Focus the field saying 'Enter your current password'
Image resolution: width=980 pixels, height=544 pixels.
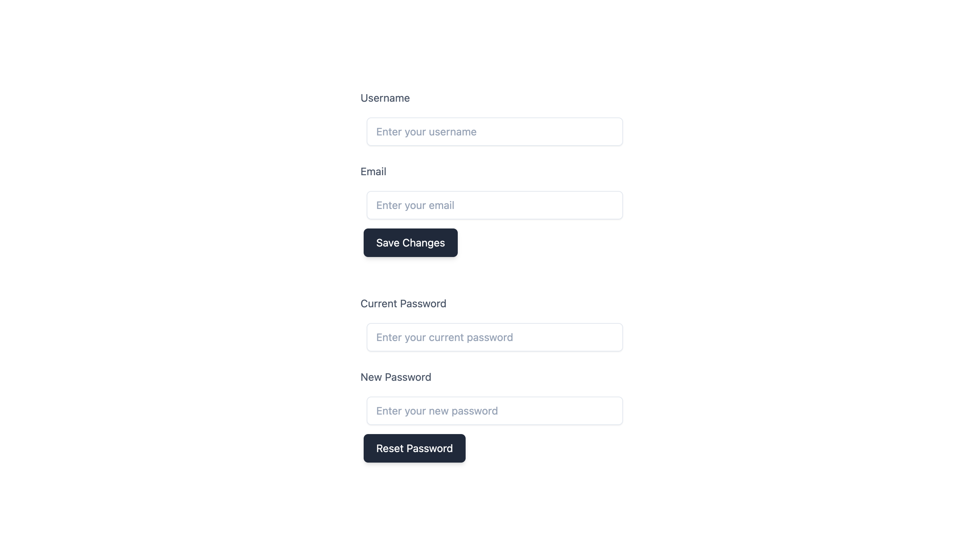click(x=494, y=337)
